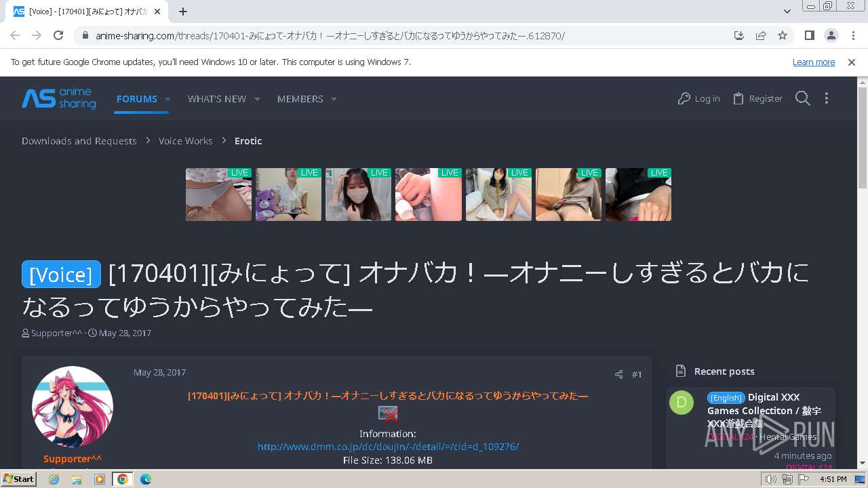The image size is (868, 488).
Task: Go to Erotic breadcrumb
Action: click(x=248, y=141)
